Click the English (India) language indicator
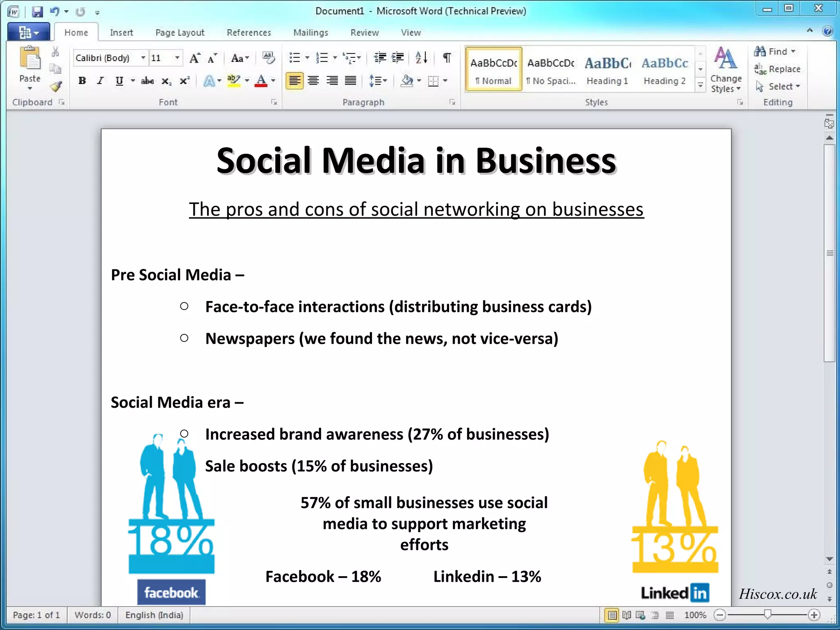Screen dimensions: 840x630 (154, 615)
